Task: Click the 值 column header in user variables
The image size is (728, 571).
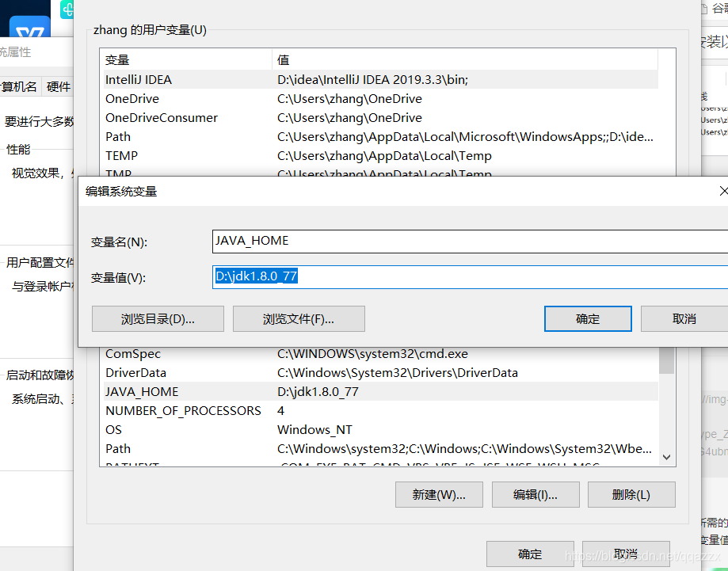Action: coord(465,60)
